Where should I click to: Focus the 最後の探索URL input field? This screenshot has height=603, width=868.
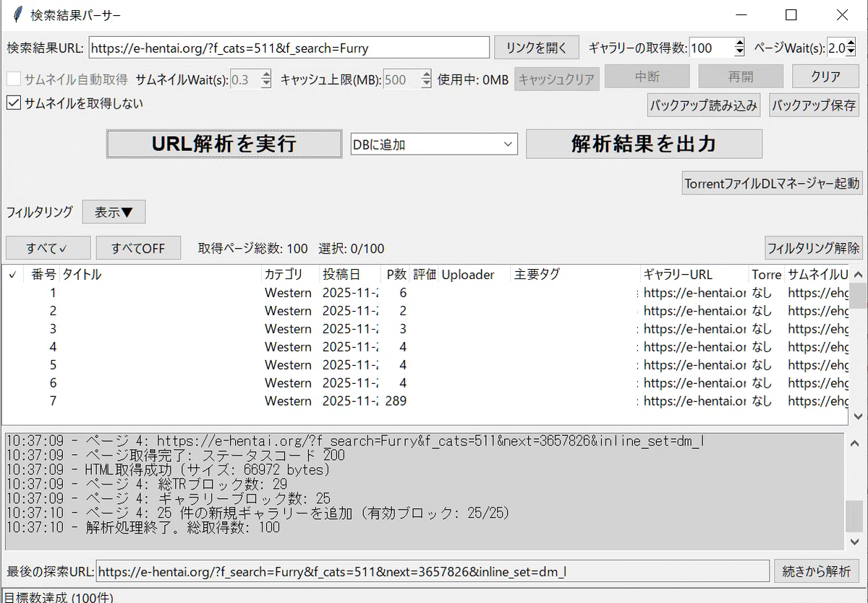(433, 571)
